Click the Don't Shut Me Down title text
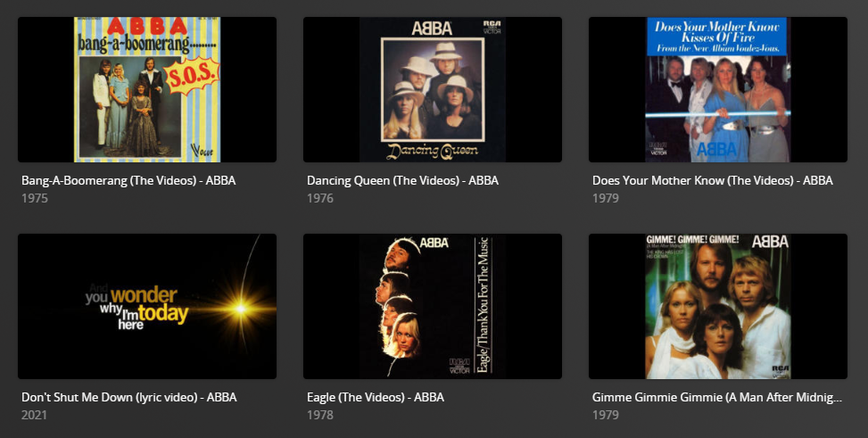868x438 pixels. [129, 397]
